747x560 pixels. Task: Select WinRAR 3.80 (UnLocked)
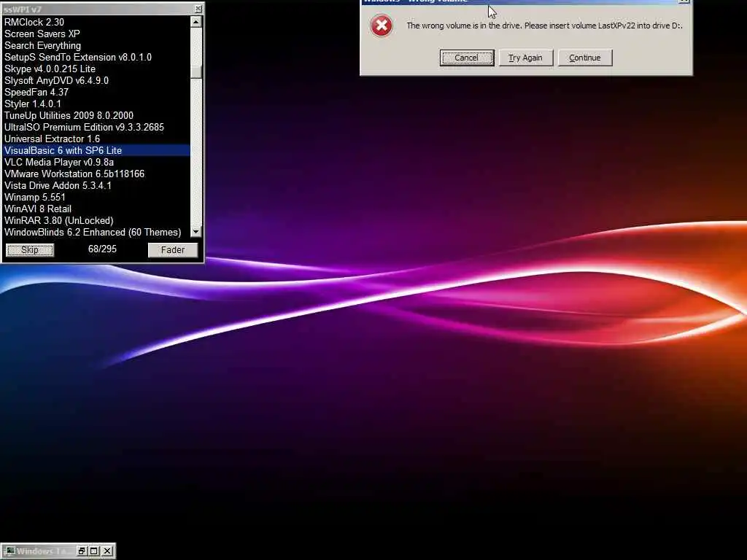pyautogui.click(x=97, y=220)
